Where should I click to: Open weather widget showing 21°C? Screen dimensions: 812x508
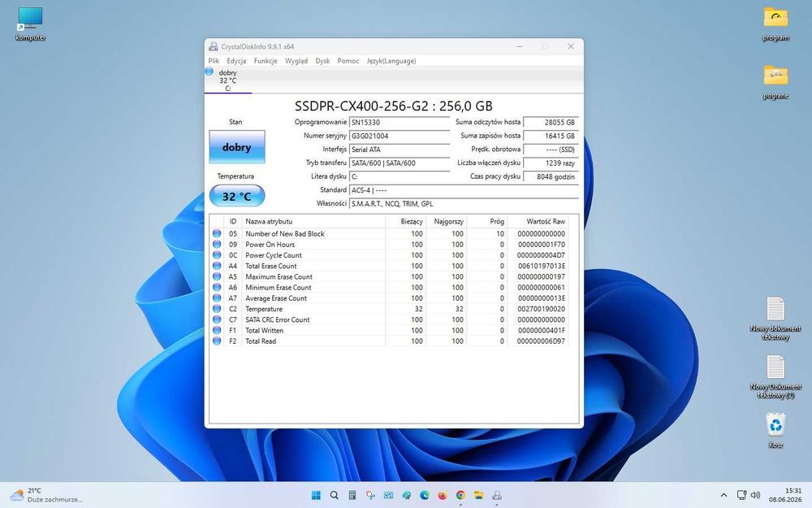(46, 495)
